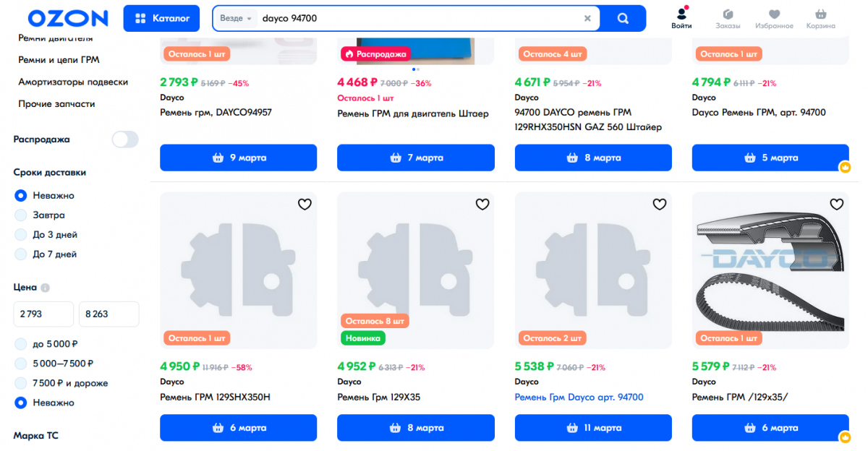Add Ремень ГРМ /129x35/ to cart

pyautogui.click(x=770, y=428)
